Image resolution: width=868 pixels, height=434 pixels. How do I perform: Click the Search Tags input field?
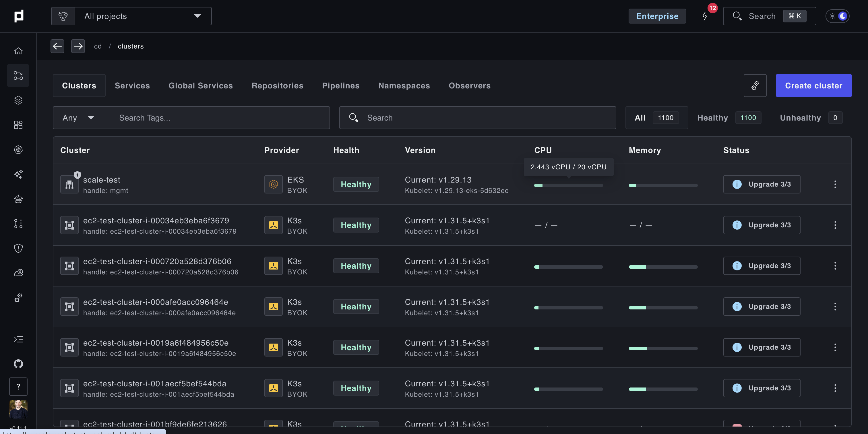(217, 118)
